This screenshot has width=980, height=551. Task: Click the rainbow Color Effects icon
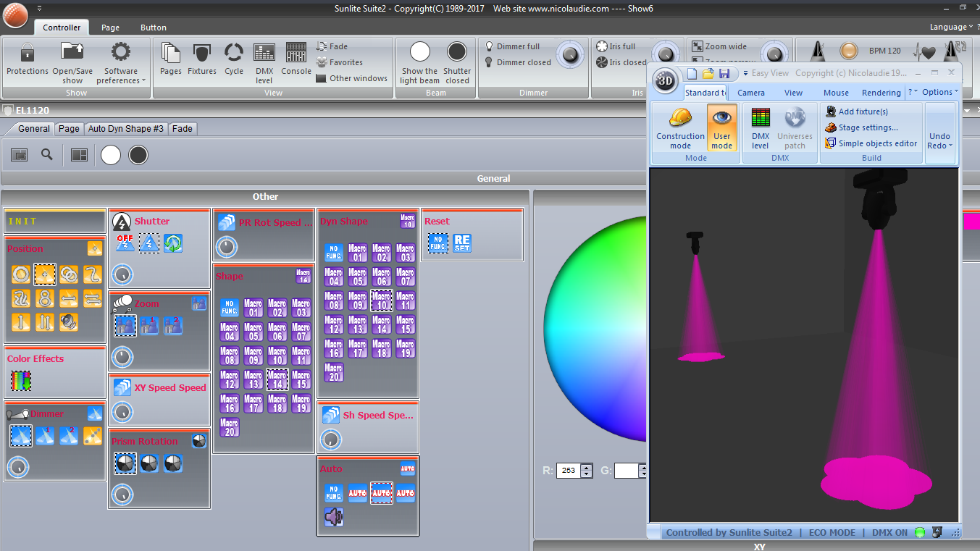pos(21,381)
